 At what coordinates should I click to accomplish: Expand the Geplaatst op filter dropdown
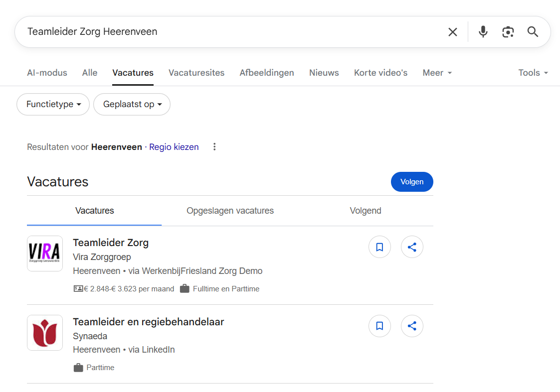pyautogui.click(x=132, y=105)
